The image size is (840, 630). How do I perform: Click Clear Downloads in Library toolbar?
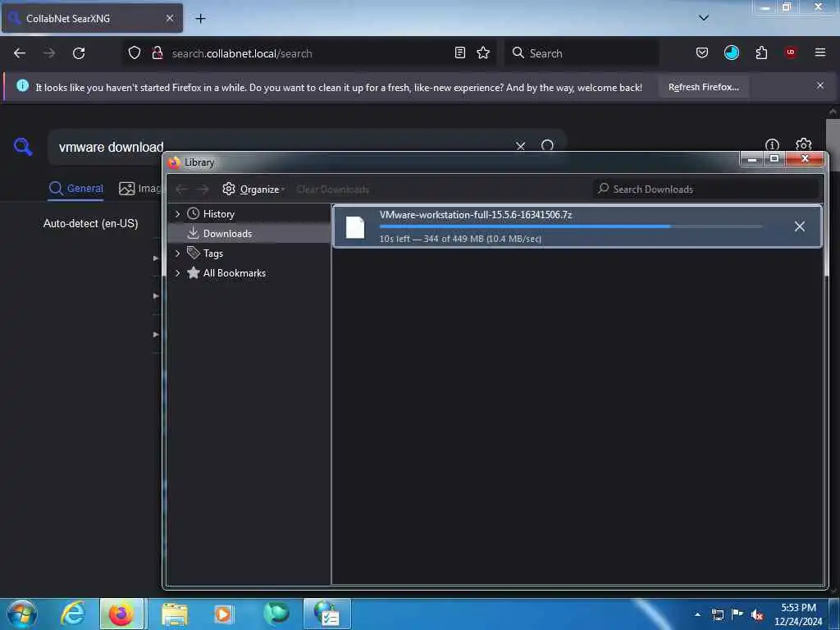click(333, 189)
